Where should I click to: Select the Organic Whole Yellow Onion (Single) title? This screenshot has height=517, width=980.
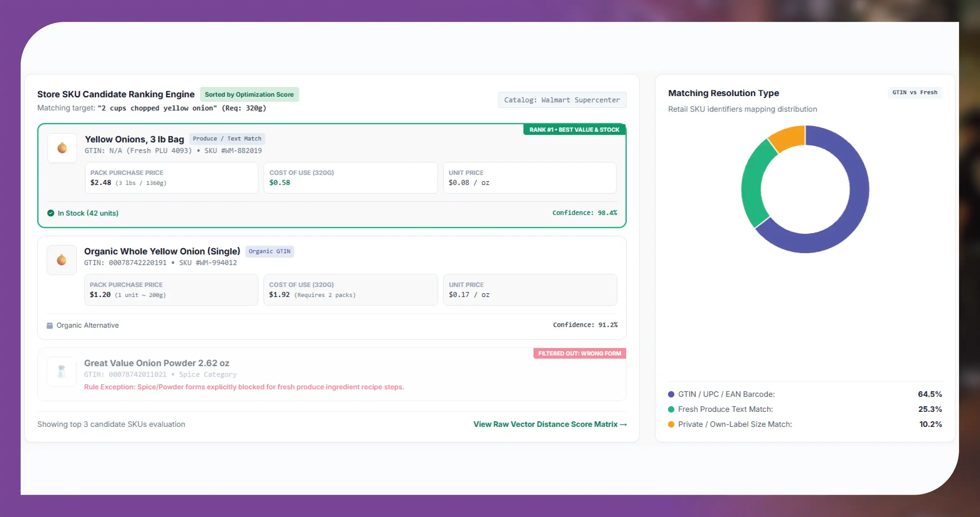point(162,251)
